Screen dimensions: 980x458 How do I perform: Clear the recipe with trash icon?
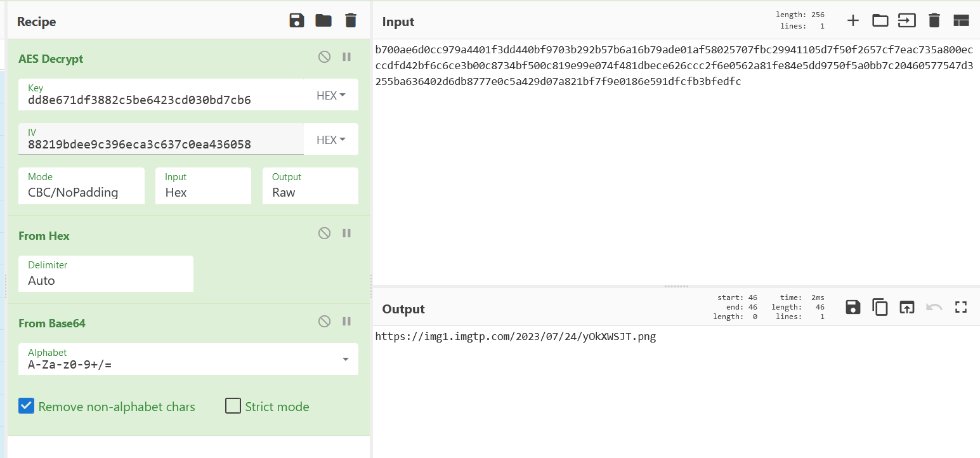[351, 21]
